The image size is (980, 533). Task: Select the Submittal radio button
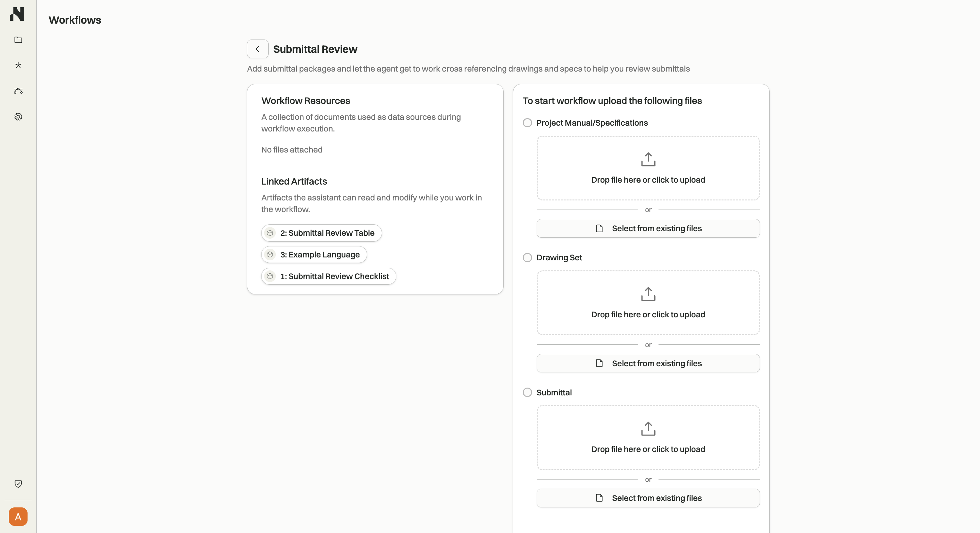[527, 392]
